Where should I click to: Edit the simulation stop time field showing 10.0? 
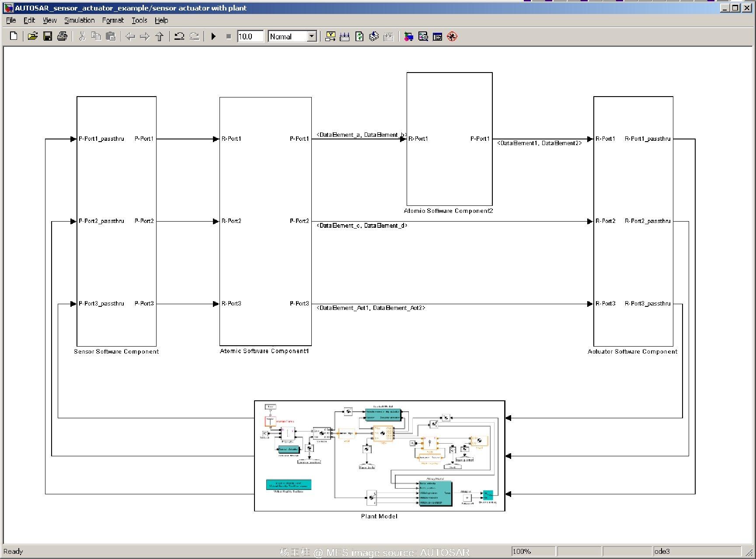(250, 36)
